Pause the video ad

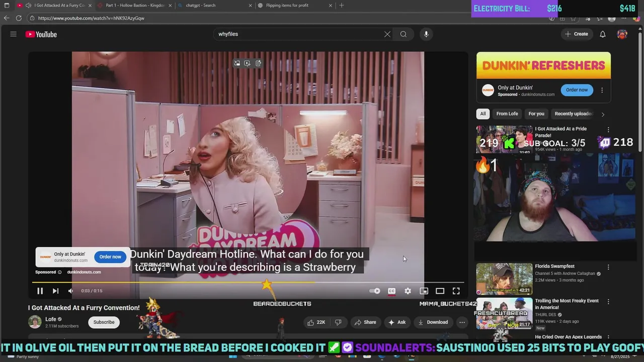(40, 291)
